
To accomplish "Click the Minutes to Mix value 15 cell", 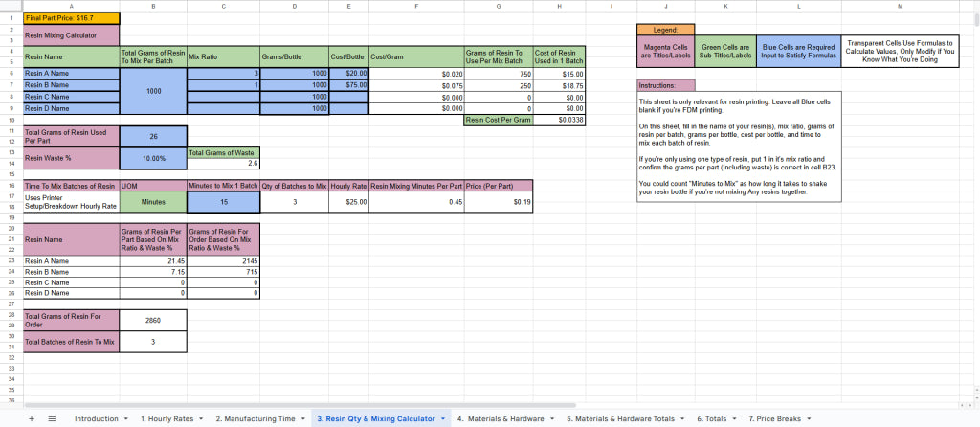I will click(223, 202).
